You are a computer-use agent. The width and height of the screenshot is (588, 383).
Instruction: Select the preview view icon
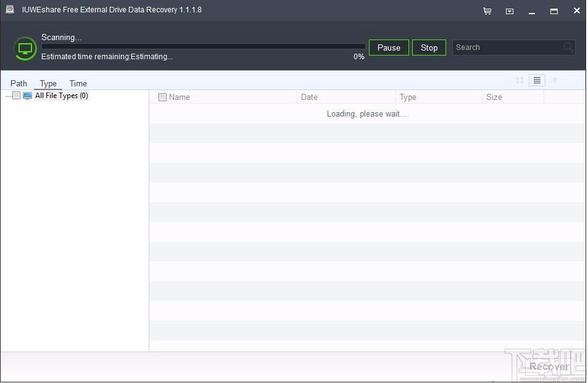(x=555, y=80)
